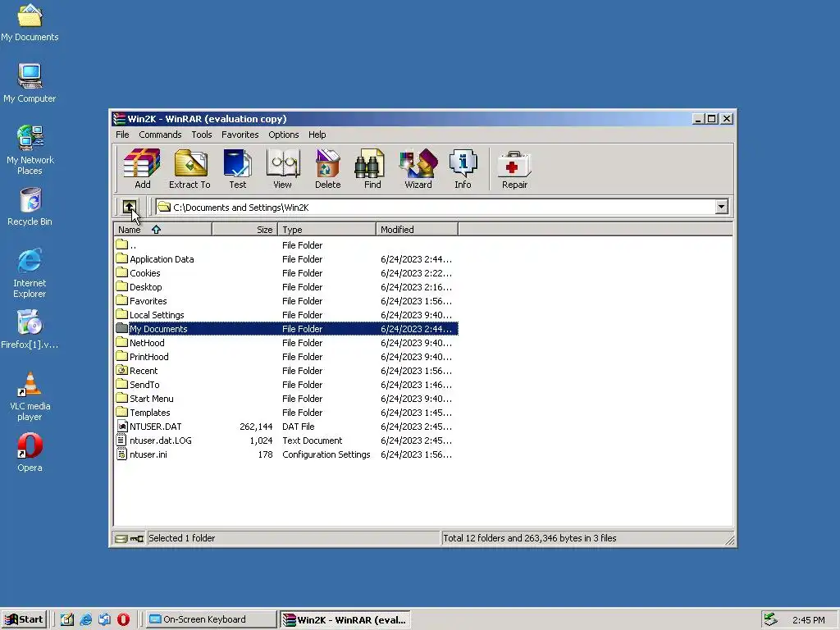
Task: Select the Cookies folder
Action: pyautogui.click(x=286, y=272)
